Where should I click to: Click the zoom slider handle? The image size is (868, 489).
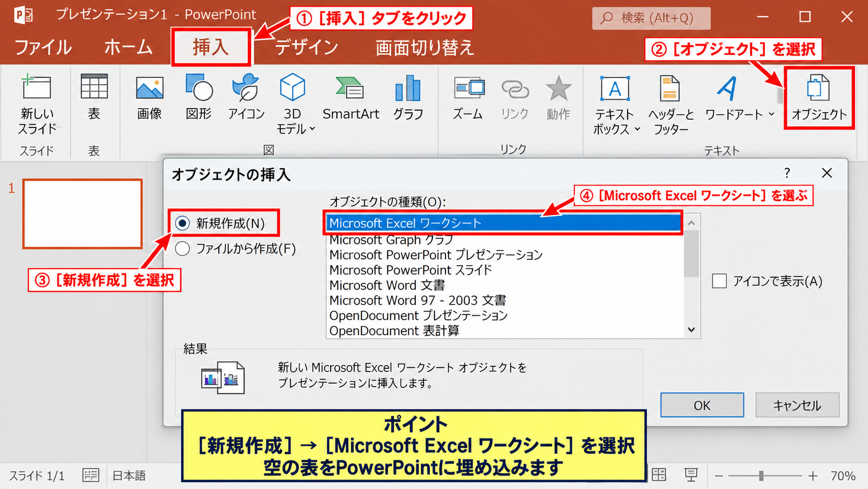761,475
